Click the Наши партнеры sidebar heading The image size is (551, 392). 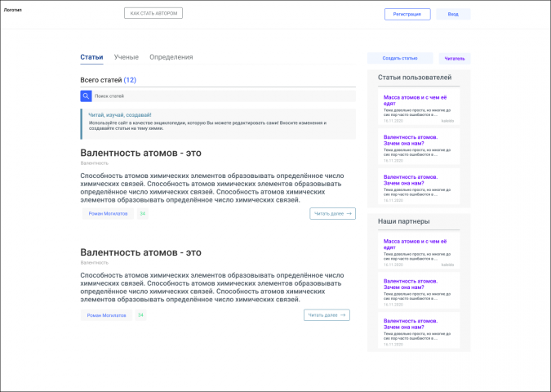click(404, 221)
